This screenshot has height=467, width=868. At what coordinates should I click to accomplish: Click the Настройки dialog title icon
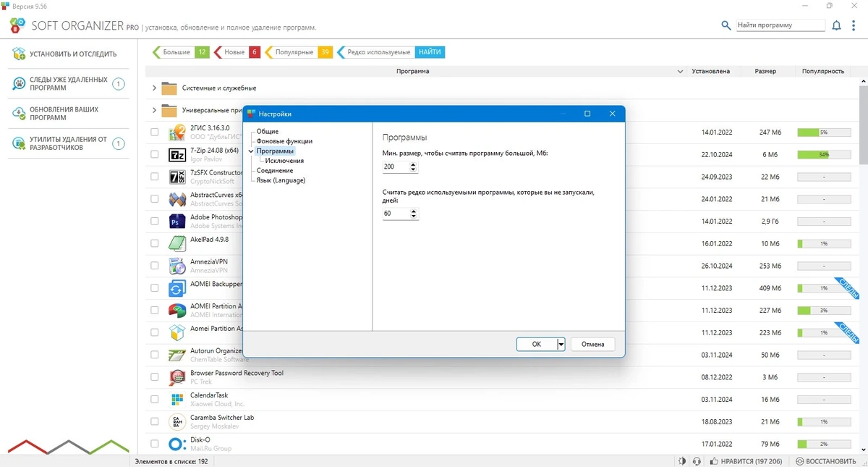(251, 114)
